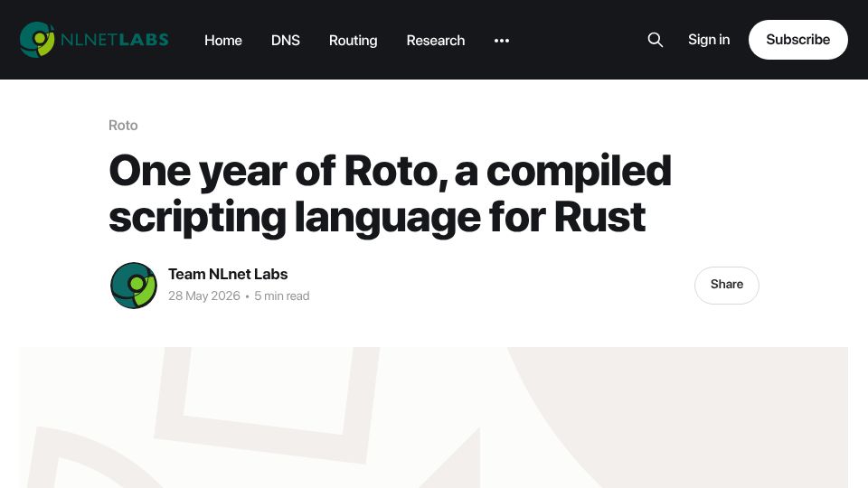This screenshot has width=868, height=488.
Task: Click the Subscribe button
Action: click(x=797, y=40)
